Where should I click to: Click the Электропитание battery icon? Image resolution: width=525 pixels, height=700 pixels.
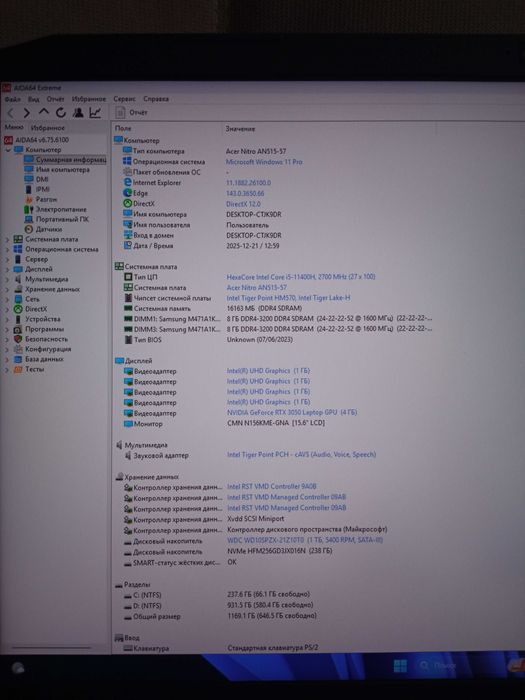click(x=29, y=209)
